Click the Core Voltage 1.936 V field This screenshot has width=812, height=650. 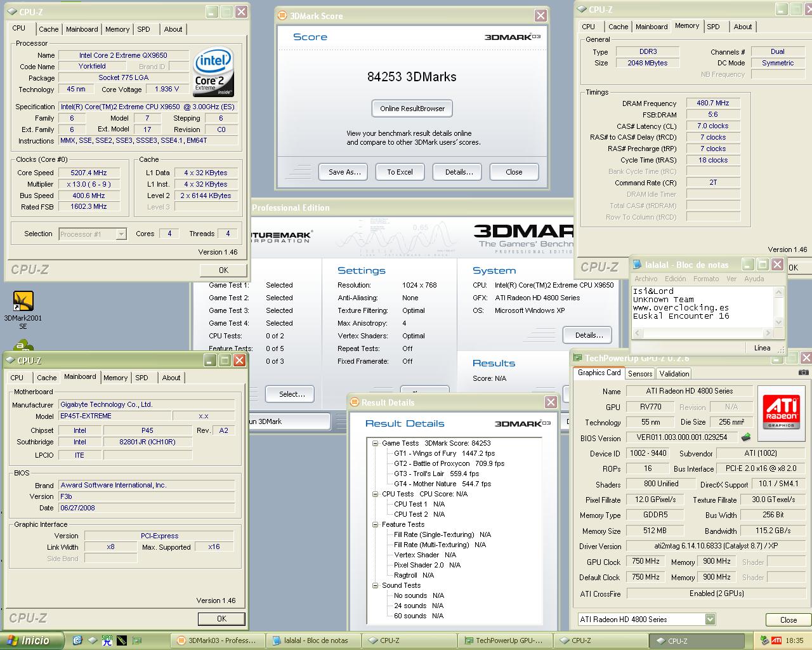167,90
